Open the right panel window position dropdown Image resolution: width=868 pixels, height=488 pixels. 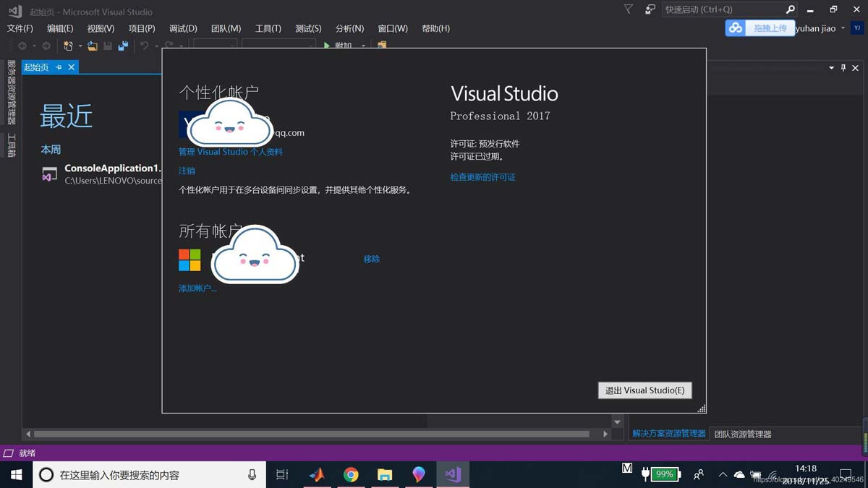pos(831,68)
